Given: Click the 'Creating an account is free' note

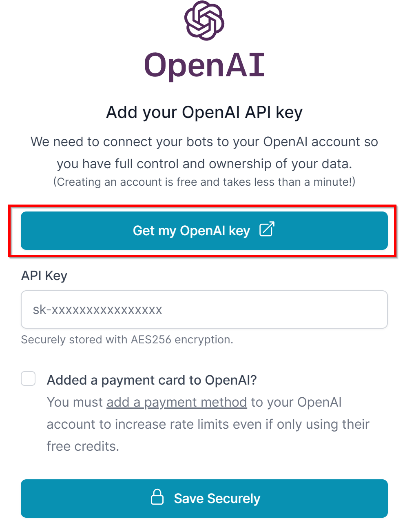Looking at the screenshot, I should pyautogui.click(x=204, y=182).
